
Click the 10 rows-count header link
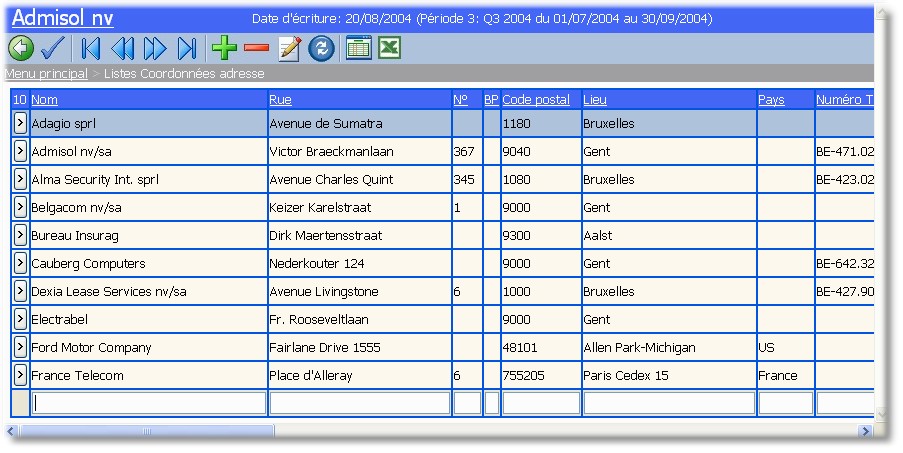pos(20,100)
